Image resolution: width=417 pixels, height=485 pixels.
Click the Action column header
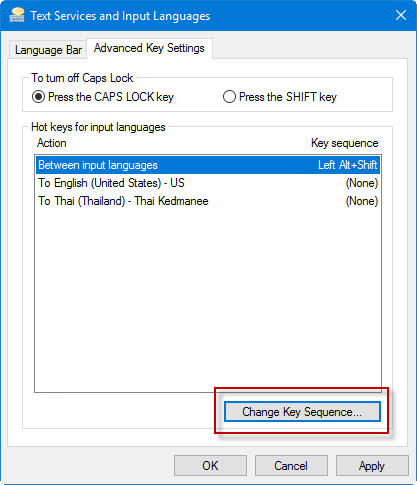(x=52, y=143)
